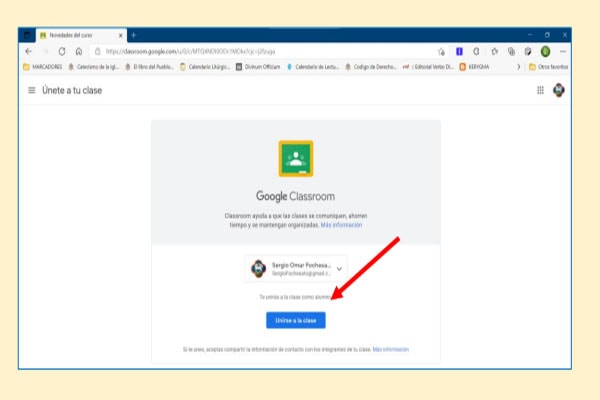This screenshot has height=400, width=600.
Task: Click the account profile picture in the selector
Action: [259, 269]
